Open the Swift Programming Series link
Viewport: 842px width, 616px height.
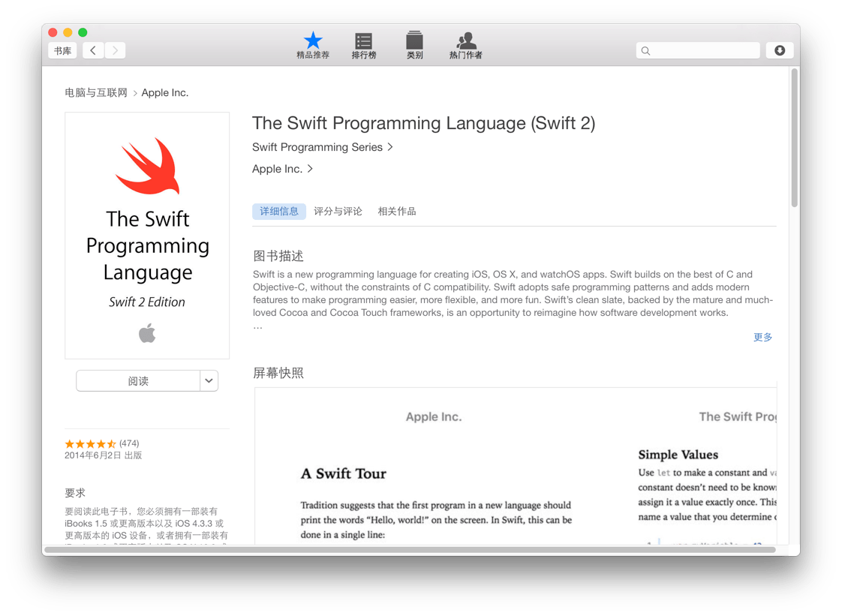[x=318, y=147]
